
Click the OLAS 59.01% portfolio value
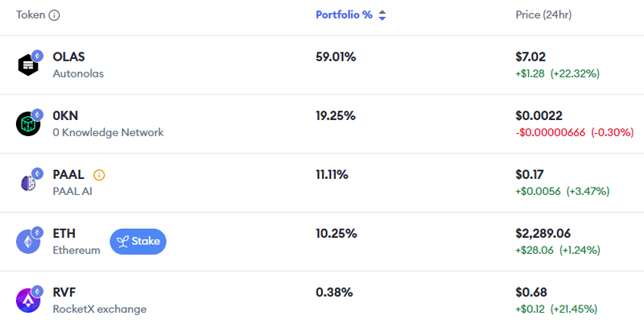click(x=336, y=57)
